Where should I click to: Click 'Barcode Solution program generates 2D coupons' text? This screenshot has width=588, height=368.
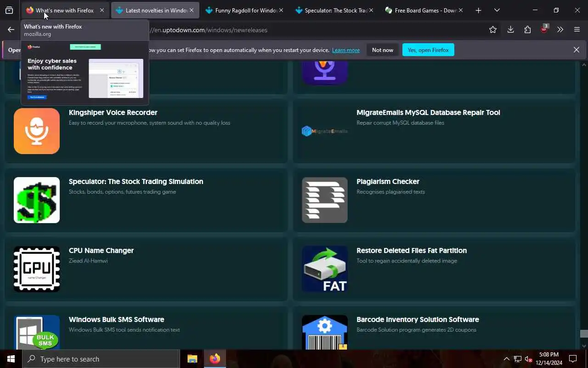coord(416,330)
